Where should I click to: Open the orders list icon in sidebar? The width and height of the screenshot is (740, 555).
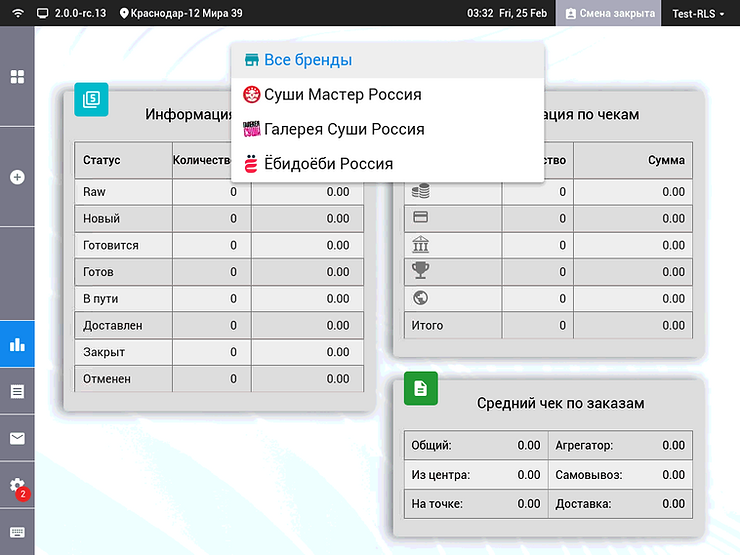tap(17, 391)
